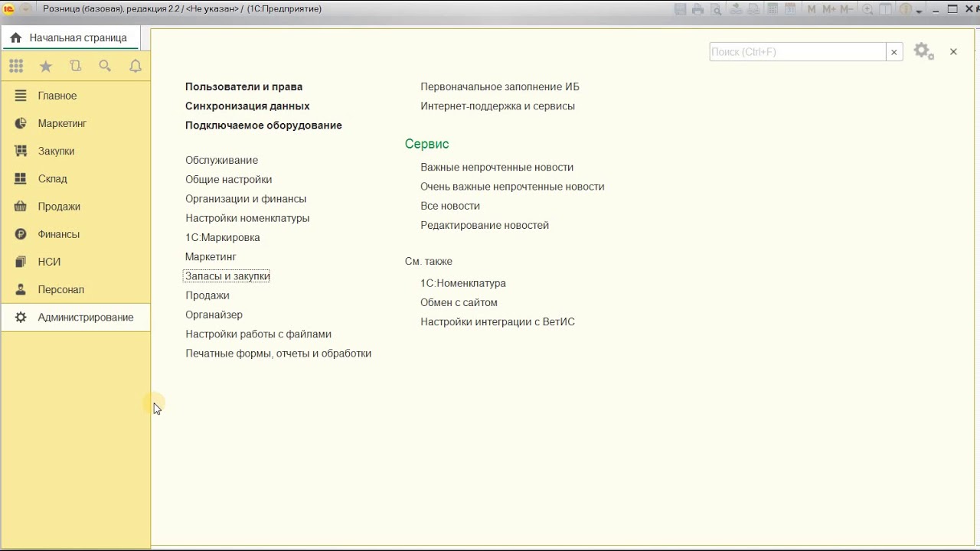The width and height of the screenshot is (980, 551).
Task: Click the zoom scale magnifier icon
Action: pyautogui.click(x=867, y=9)
